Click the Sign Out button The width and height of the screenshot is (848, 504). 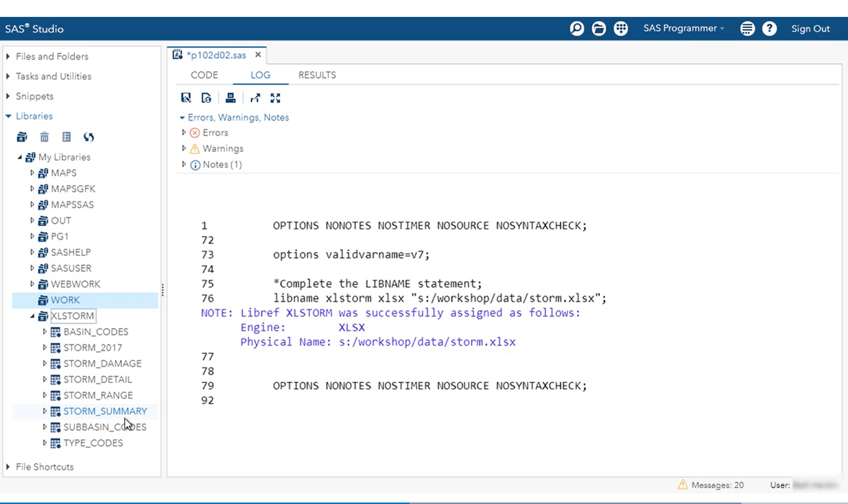pyautogui.click(x=810, y=28)
